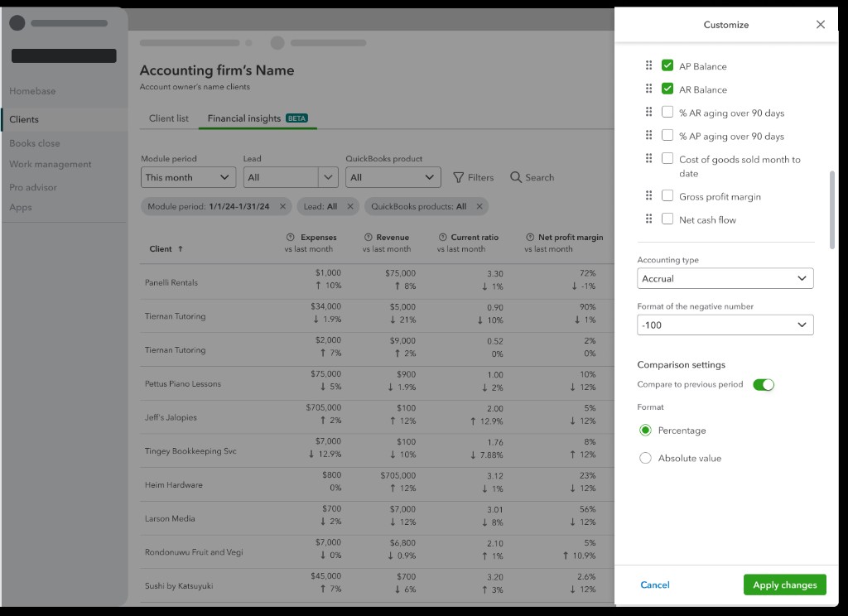Viewport: 848px width, 616px height.
Task: Click the BETA badge on Financial insights
Action: click(297, 118)
